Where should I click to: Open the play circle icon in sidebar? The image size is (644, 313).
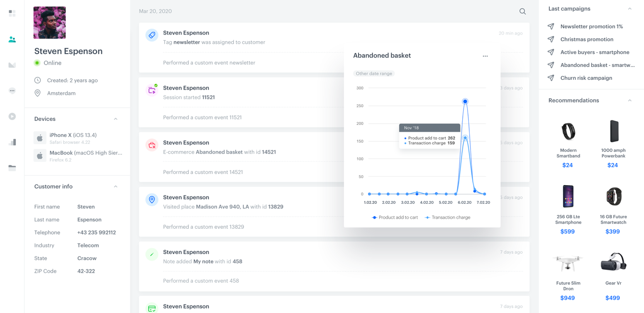[12, 116]
